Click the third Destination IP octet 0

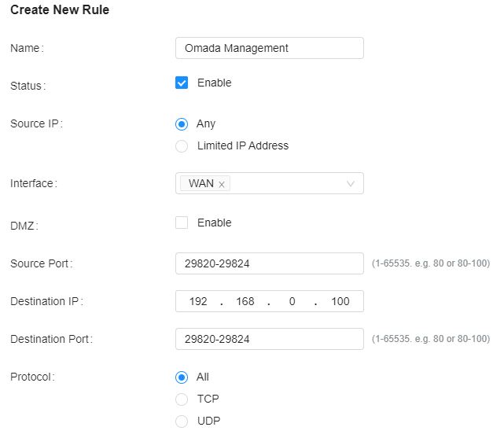tap(292, 301)
